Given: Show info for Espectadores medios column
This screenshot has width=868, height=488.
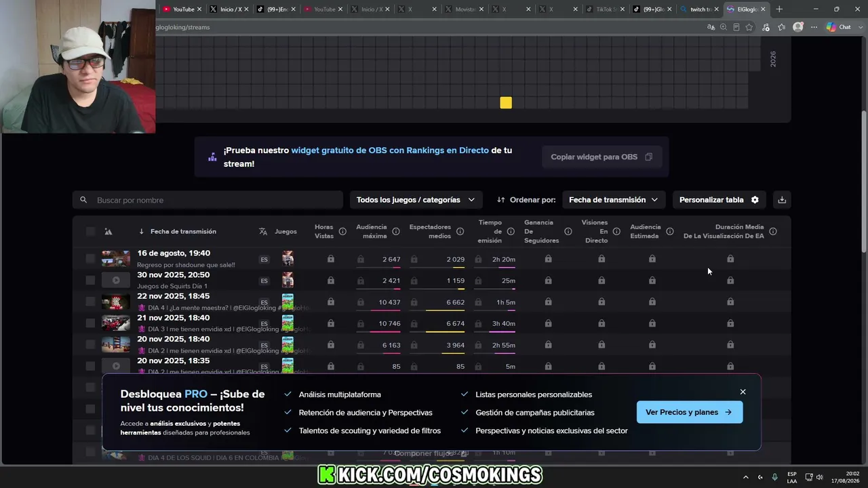Looking at the screenshot, I should point(460,232).
